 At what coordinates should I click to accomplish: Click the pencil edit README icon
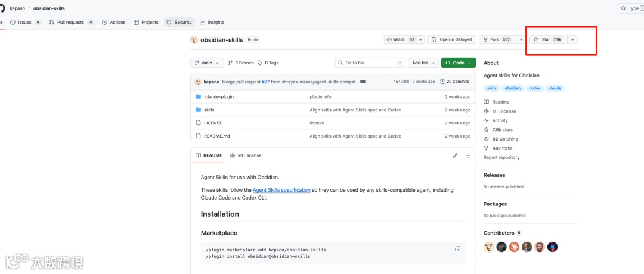pyautogui.click(x=455, y=155)
